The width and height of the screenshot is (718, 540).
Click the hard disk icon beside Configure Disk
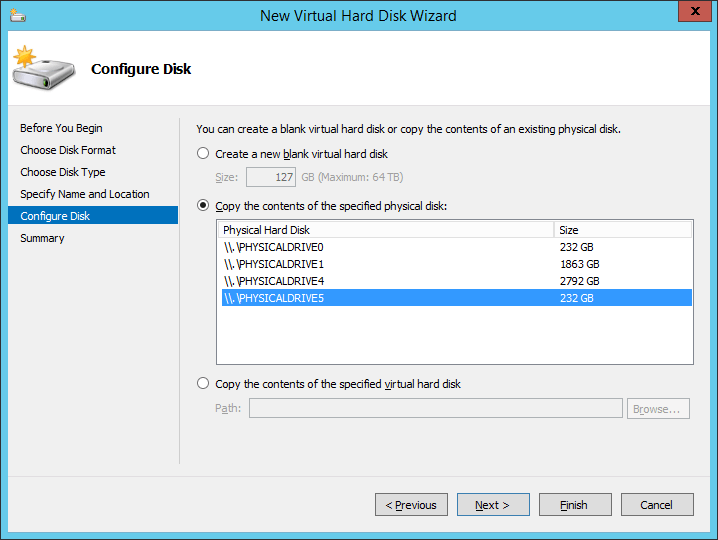tap(44, 68)
